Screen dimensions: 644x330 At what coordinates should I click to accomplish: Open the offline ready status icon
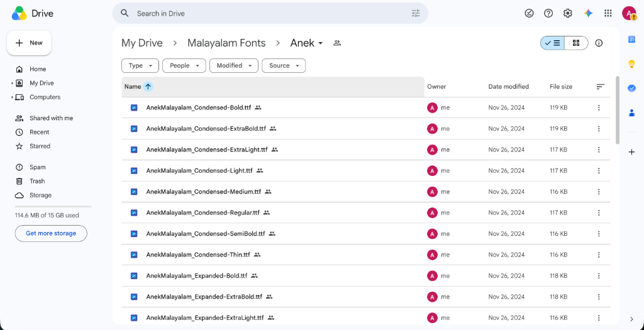coord(529,13)
